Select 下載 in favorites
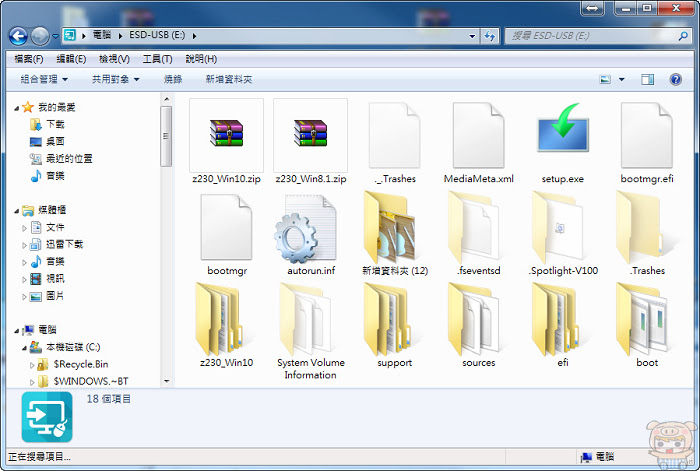This screenshot has height=471, width=700. (55, 125)
